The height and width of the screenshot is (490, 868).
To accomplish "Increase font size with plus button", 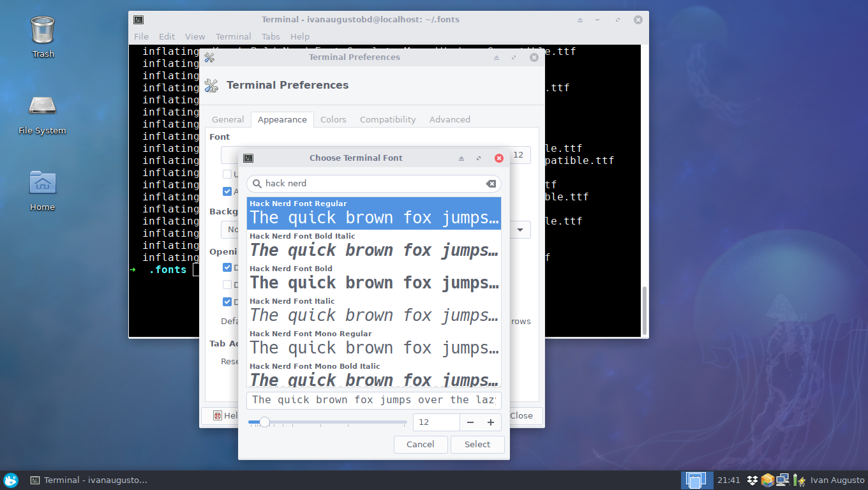I will tap(491, 422).
